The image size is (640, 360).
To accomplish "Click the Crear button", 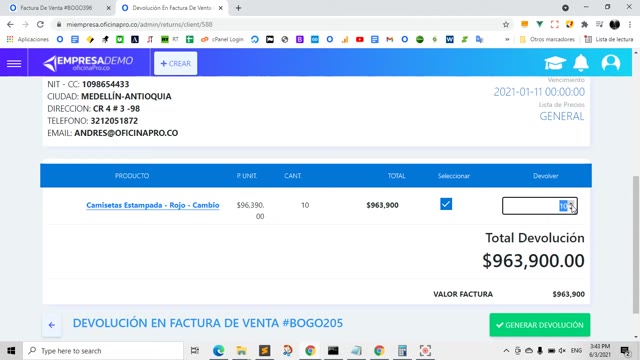I will (176, 63).
